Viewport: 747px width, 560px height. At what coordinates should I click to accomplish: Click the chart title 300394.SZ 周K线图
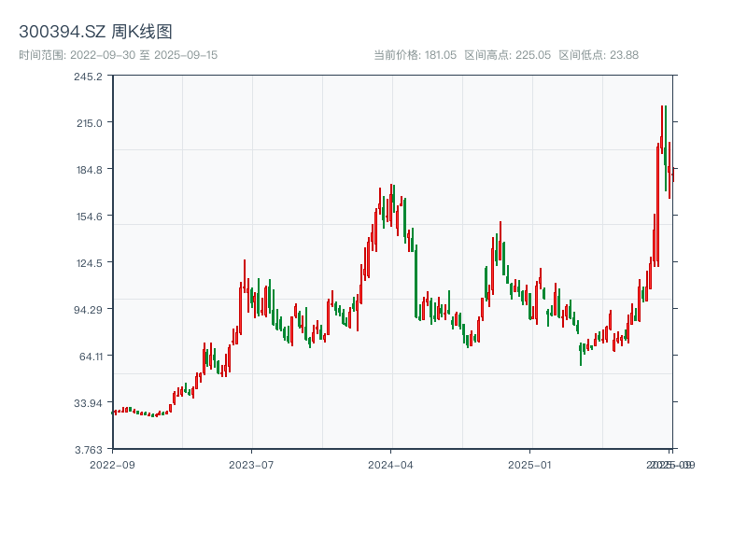pyautogui.click(x=95, y=32)
